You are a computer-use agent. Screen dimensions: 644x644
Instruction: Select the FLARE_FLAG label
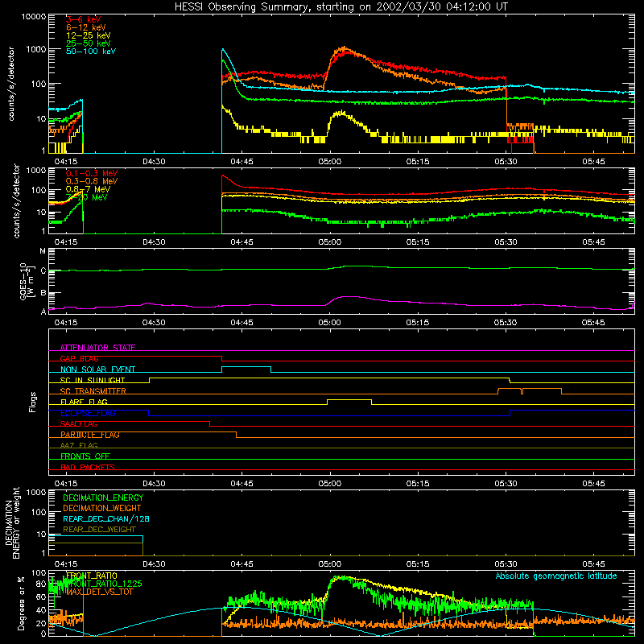click(84, 402)
